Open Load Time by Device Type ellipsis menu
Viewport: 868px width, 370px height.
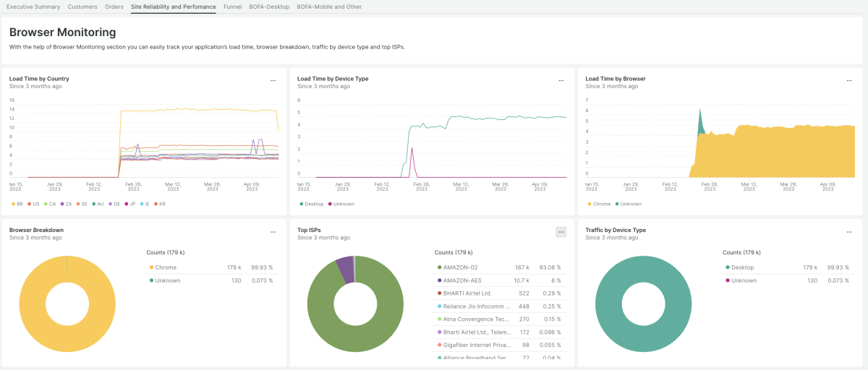pyautogui.click(x=561, y=80)
